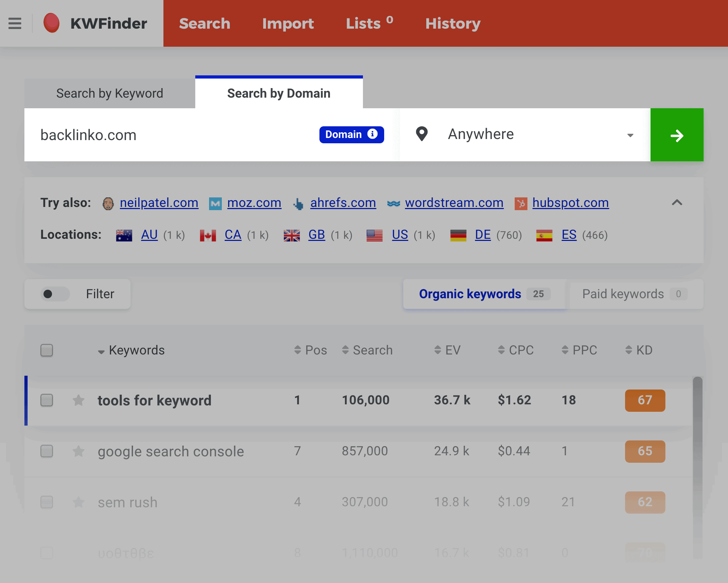Open the Search menu item

[204, 23]
